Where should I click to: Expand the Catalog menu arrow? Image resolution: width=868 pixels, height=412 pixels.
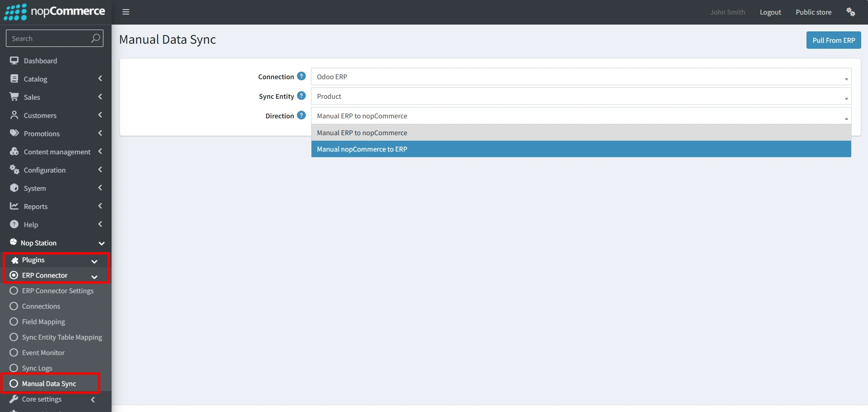click(x=100, y=78)
